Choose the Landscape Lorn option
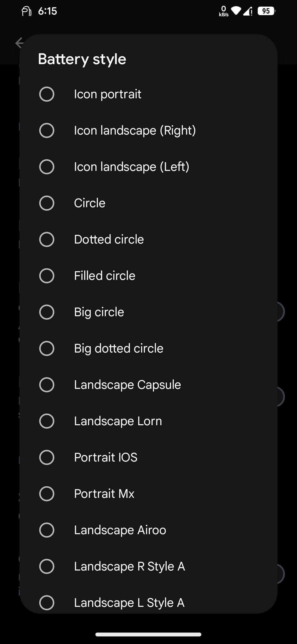The width and height of the screenshot is (297, 644). tap(148, 421)
